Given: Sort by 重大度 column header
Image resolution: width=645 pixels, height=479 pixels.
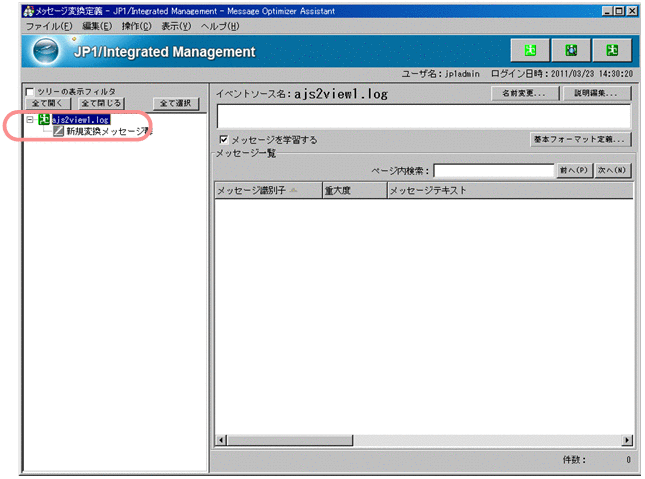Looking at the screenshot, I should tap(355, 191).
